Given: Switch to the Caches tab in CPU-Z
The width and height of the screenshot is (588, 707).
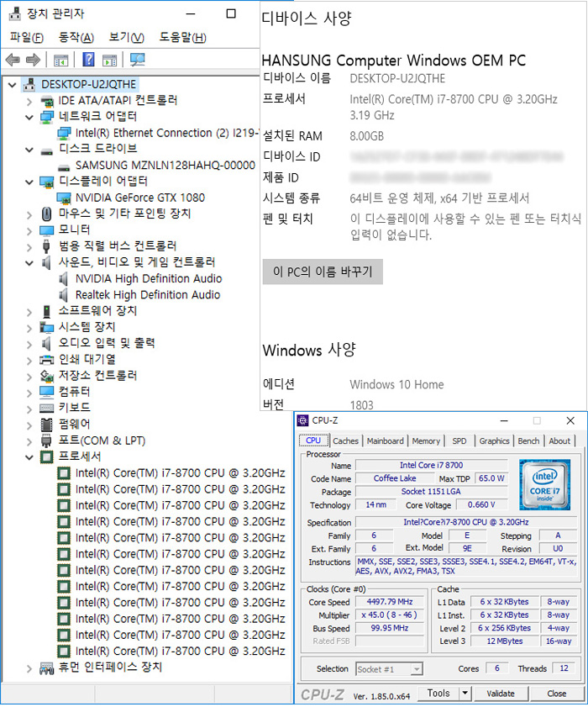Looking at the screenshot, I should point(345,441).
